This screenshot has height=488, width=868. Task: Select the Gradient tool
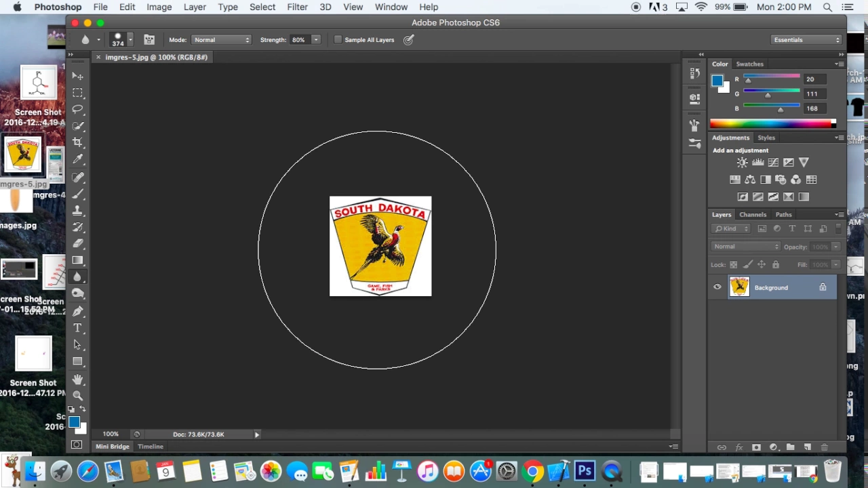pyautogui.click(x=77, y=260)
